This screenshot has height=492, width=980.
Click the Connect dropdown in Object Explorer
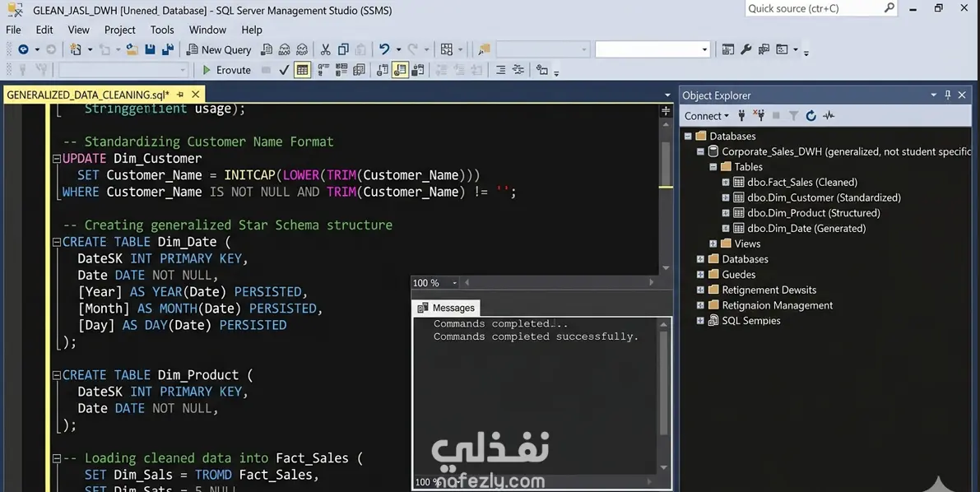[x=706, y=116]
